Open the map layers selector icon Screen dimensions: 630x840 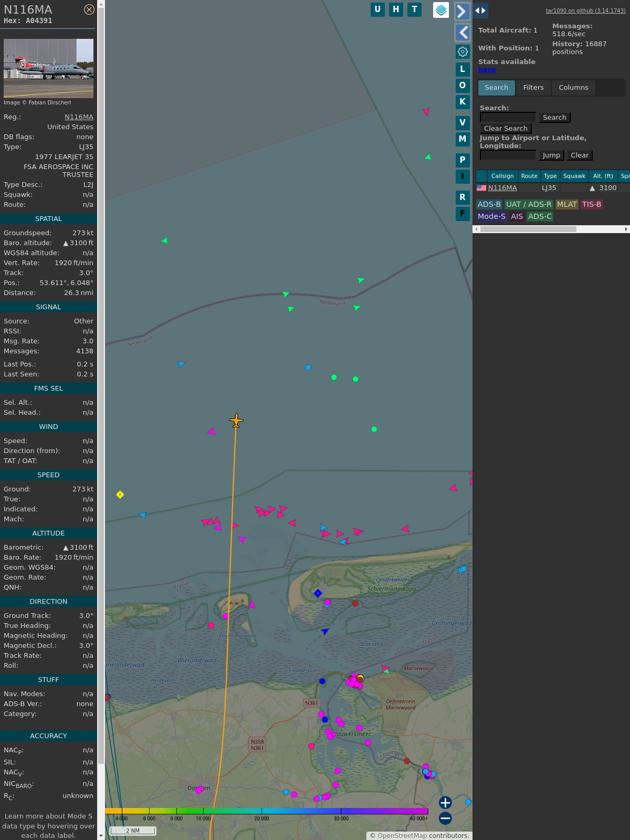(x=441, y=10)
